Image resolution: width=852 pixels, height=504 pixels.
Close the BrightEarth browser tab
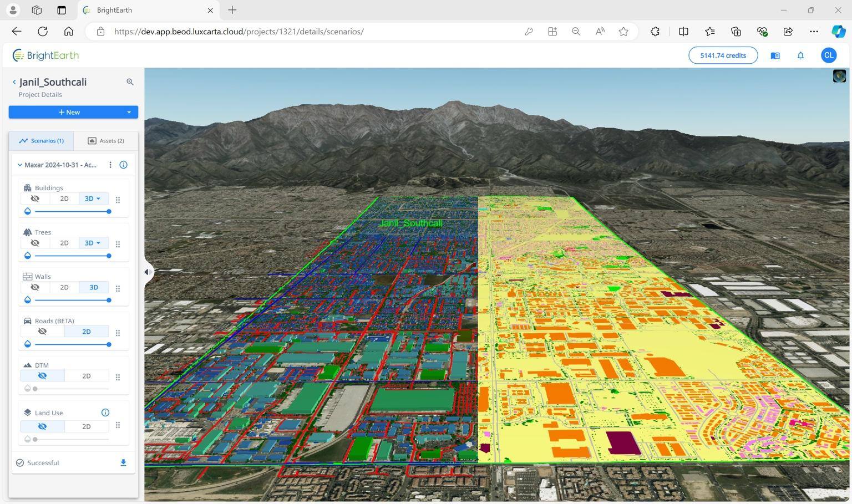(x=210, y=10)
